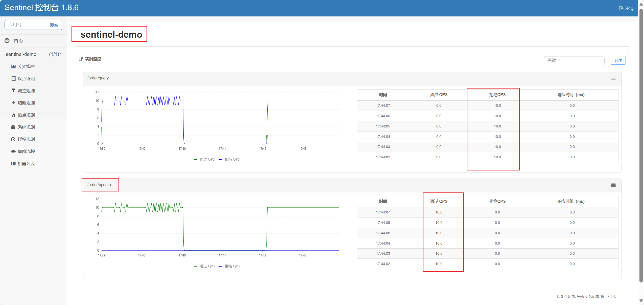The image size is (644, 305).
Task: Click the flow control rules funnel icon
Action: tap(13, 91)
